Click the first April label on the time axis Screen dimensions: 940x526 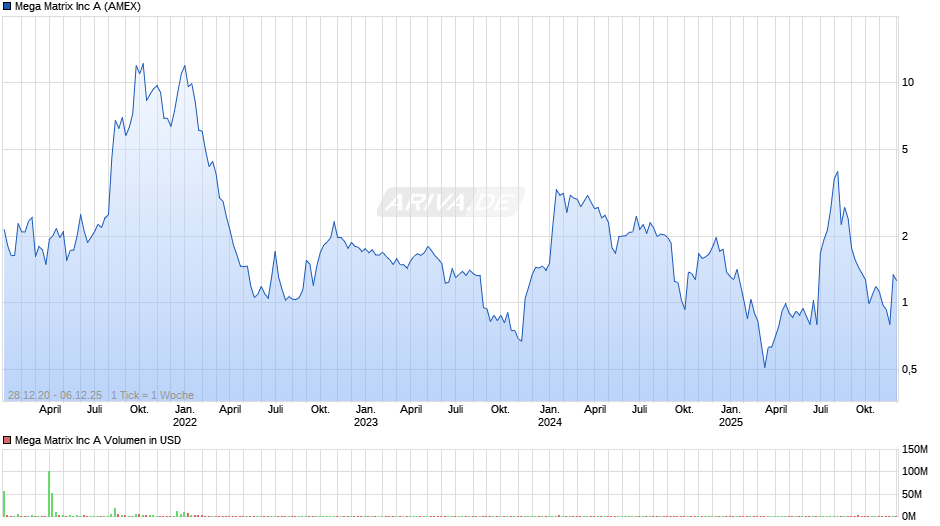click(x=50, y=410)
